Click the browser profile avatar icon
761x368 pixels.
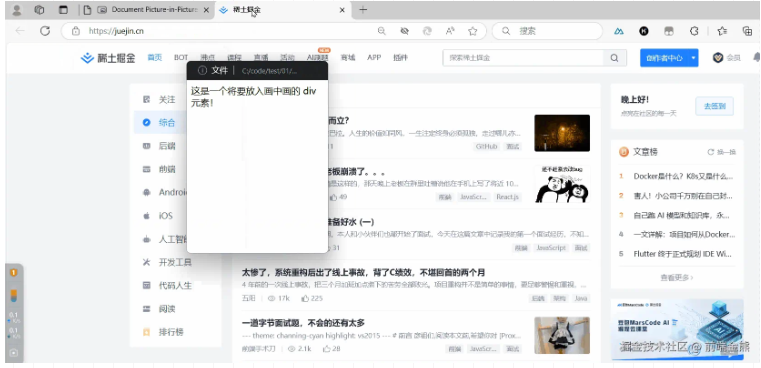pyautogui.click(x=17, y=10)
